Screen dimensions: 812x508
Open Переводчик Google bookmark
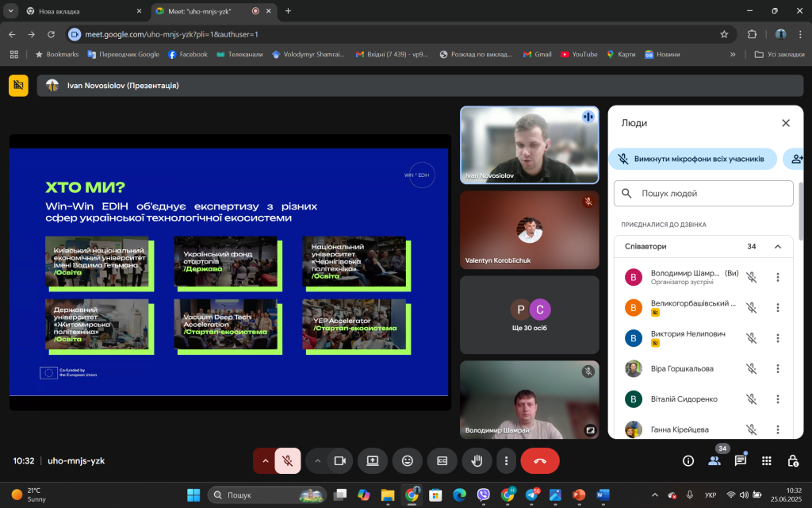coord(123,55)
